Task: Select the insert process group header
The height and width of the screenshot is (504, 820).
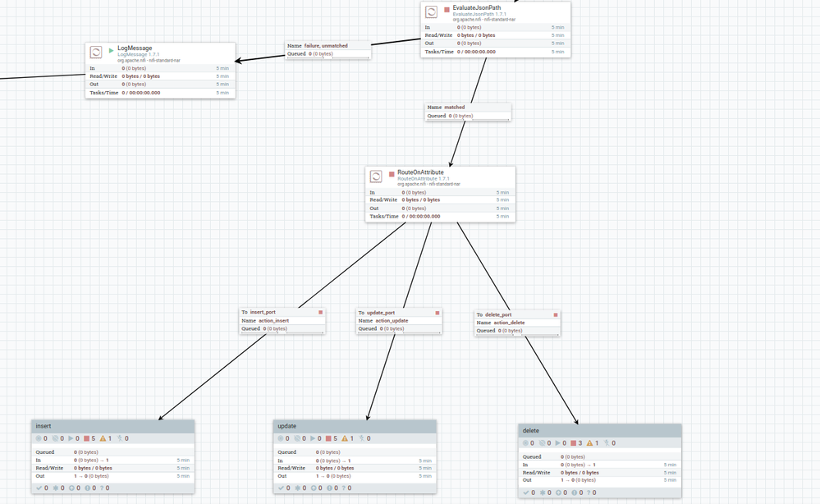Action: pos(113,426)
